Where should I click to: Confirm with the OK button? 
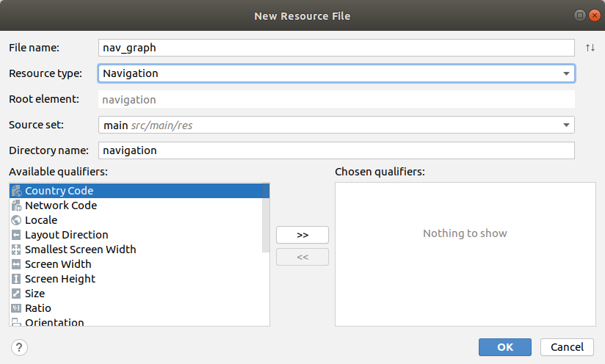pyautogui.click(x=504, y=347)
